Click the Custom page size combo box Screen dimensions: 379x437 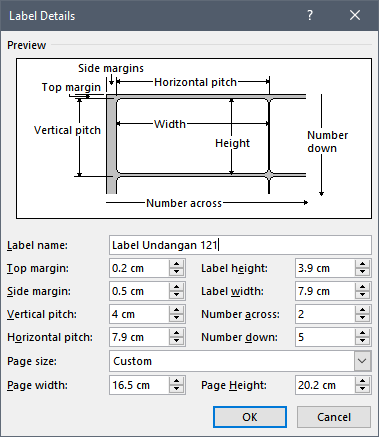(x=240, y=361)
